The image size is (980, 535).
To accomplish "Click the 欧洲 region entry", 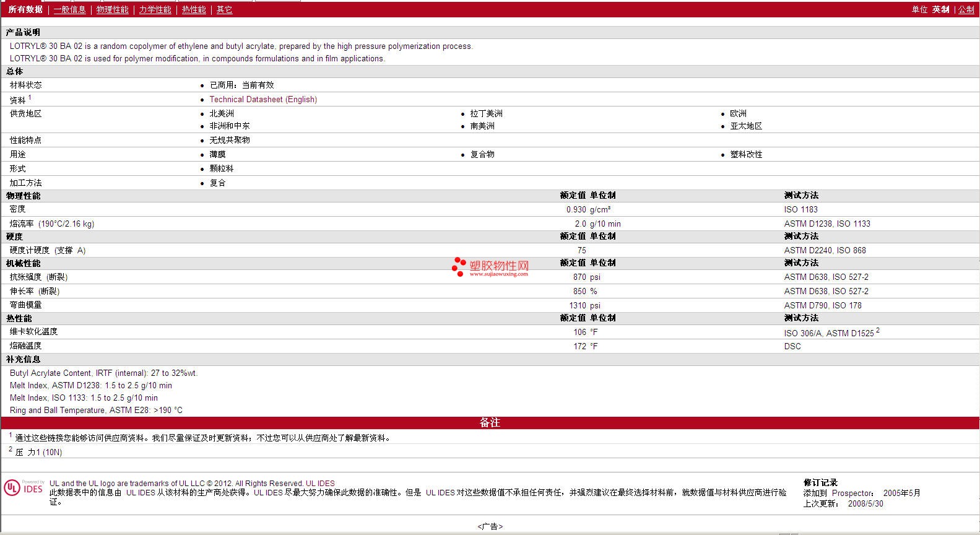I will pos(739,114).
